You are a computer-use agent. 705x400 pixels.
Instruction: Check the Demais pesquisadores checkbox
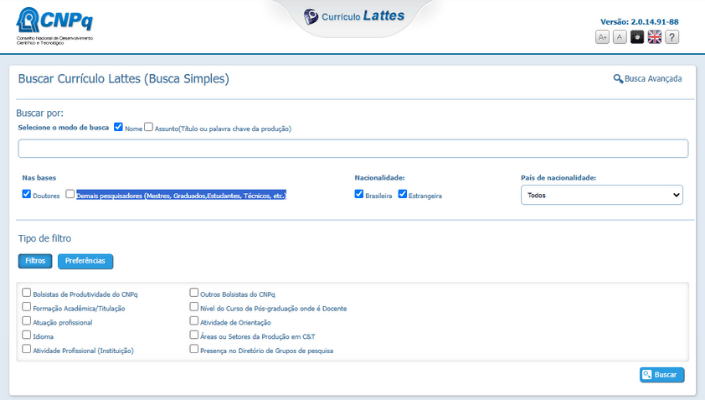70,194
